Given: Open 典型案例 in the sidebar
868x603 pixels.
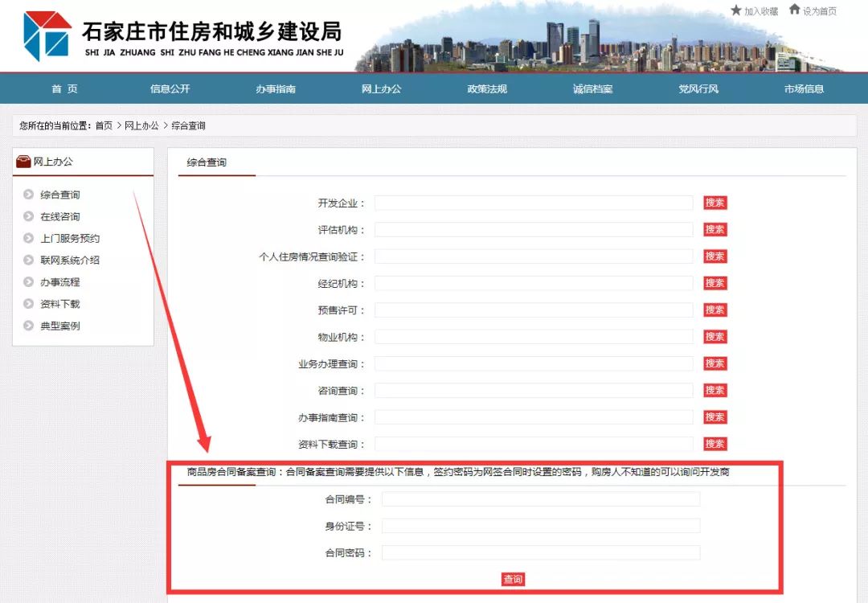Looking at the screenshot, I should 59,326.
